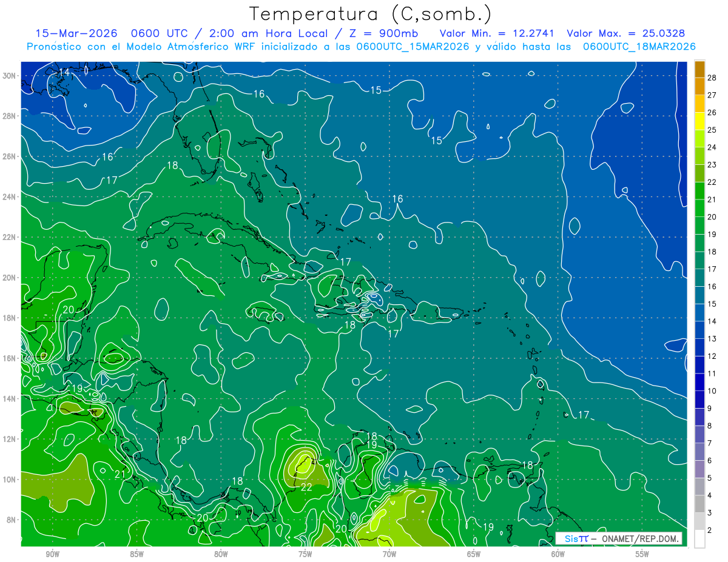Select the valid-until time "0600UTC_18MAR2026"
The image size is (728, 562).
pyautogui.click(x=639, y=47)
